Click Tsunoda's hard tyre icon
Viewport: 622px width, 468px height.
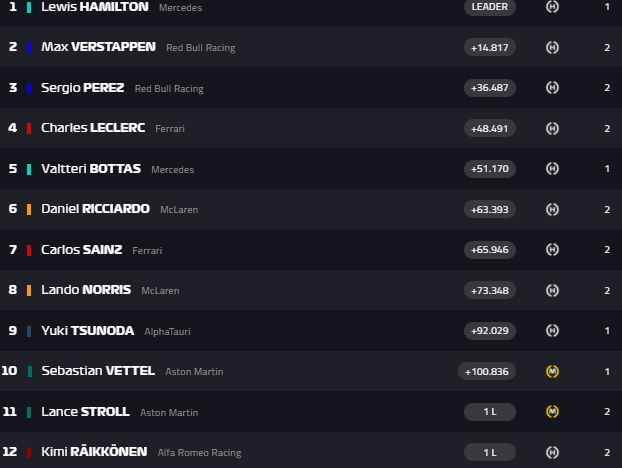click(x=552, y=330)
